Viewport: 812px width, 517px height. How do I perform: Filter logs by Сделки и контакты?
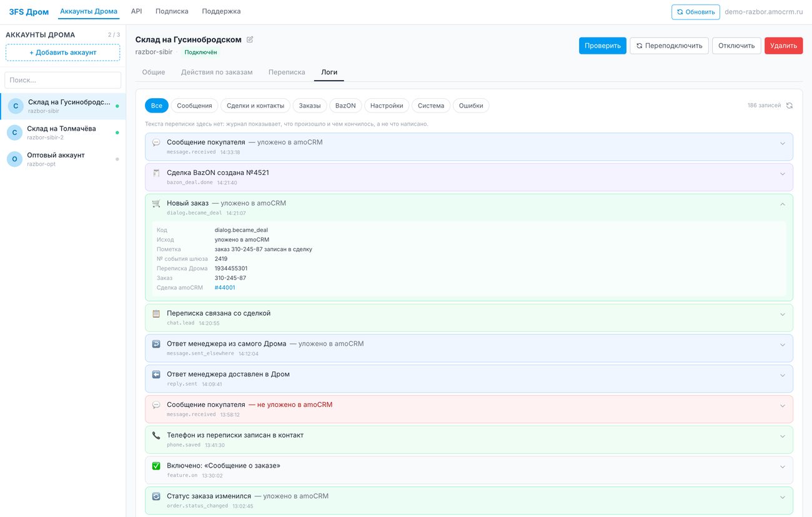tap(255, 106)
